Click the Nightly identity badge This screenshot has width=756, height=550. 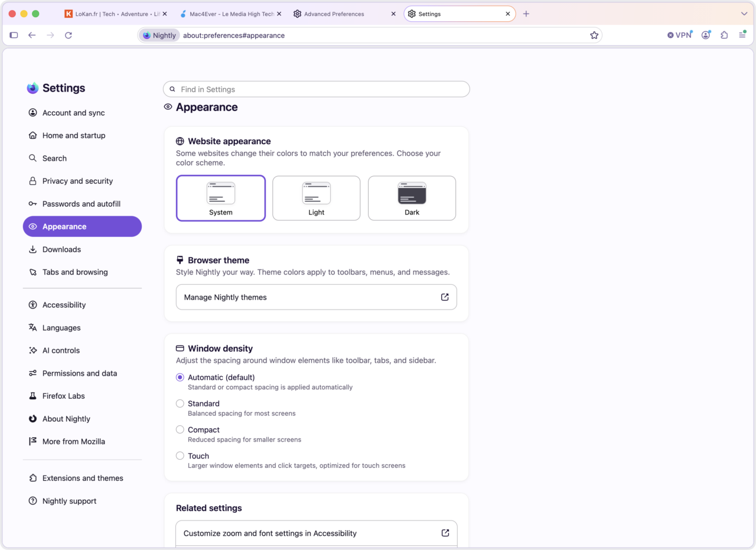159,35
